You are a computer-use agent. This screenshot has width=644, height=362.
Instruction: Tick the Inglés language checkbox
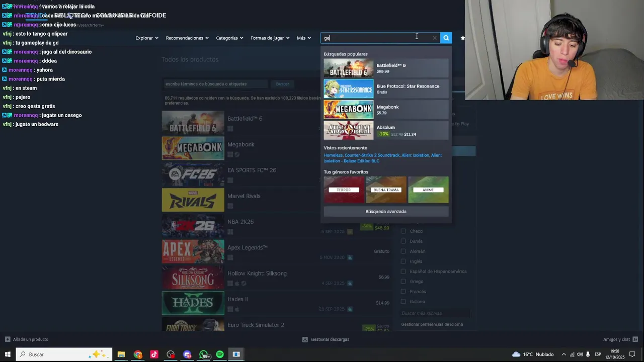[403, 261]
